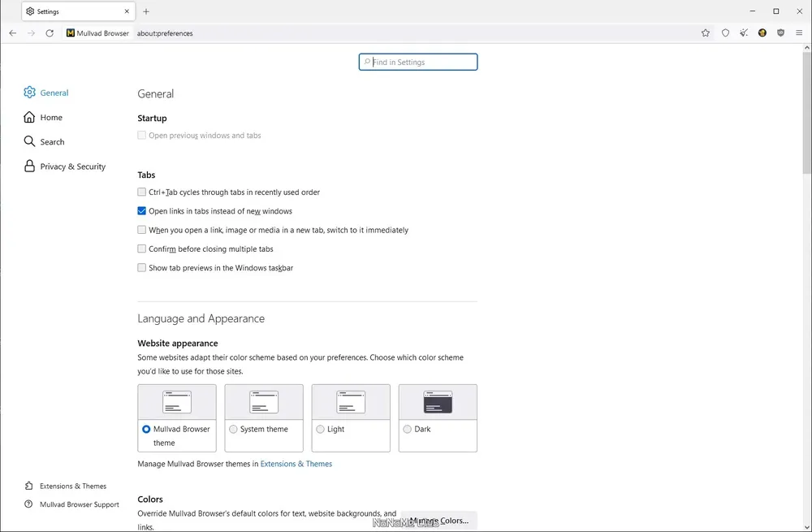The width and height of the screenshot is (812, 532).
Task: Click the System theme preview thumbnail
Action: point(264,402)
